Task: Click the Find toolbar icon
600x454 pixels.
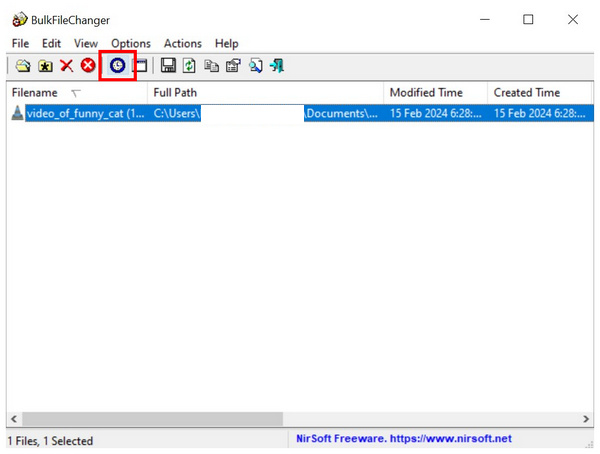Action: pos(255,66)
